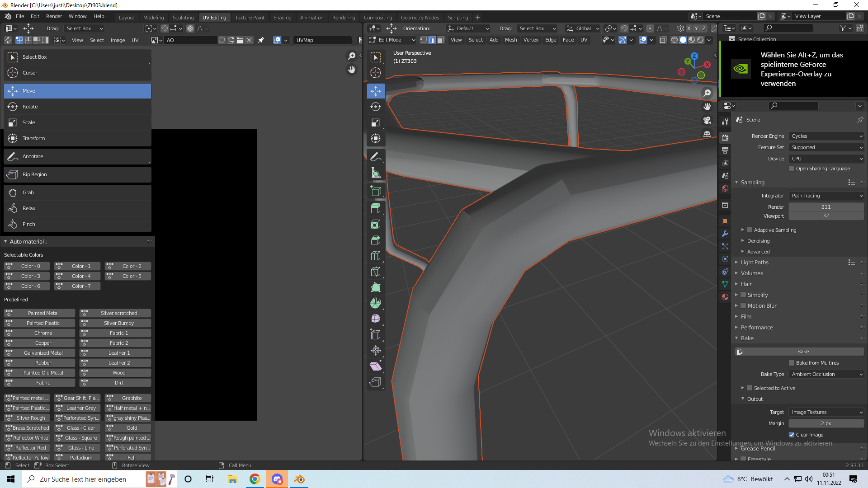Select the Rip Region tool
868x488 pixels.
tap(77, 174)
